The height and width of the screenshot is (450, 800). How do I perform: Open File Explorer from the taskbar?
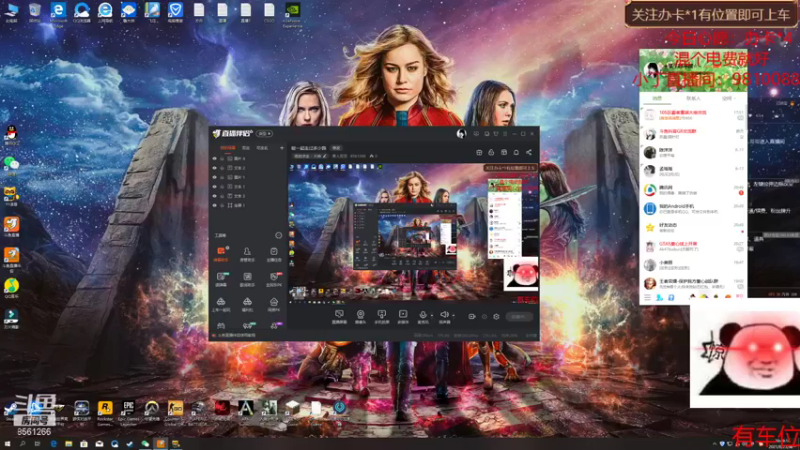[68, 444]
